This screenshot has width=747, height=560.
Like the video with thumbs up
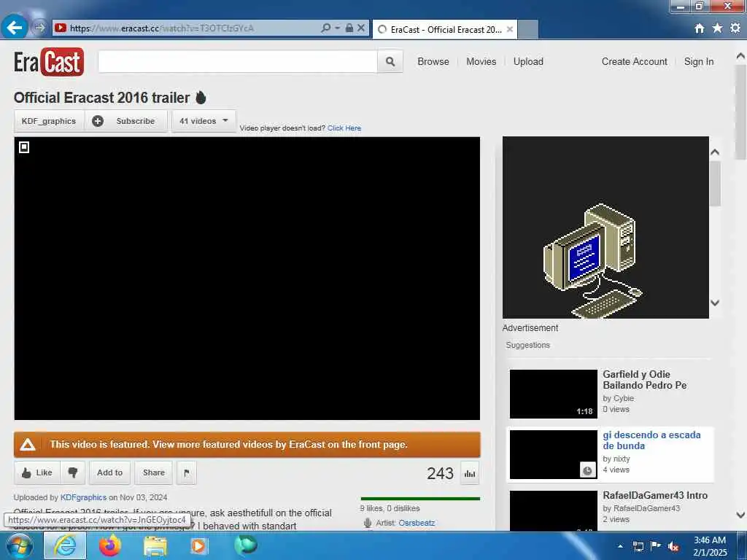[x=36, y=472]
